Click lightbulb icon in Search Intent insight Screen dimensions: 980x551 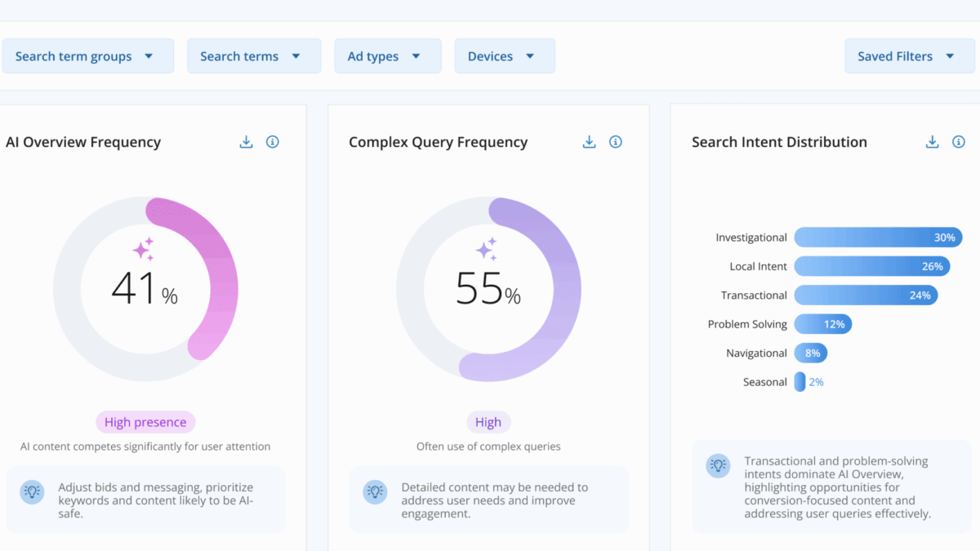(x=718, y=465)
